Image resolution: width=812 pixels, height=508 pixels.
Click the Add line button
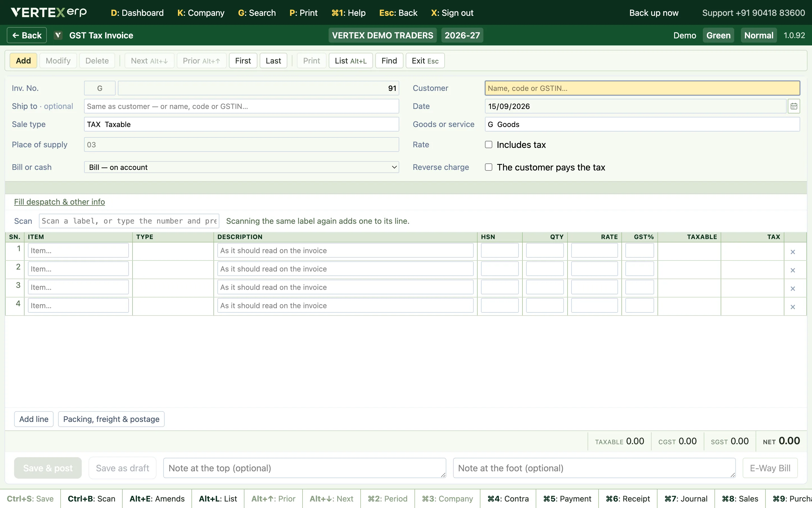(x=34, y=419)
